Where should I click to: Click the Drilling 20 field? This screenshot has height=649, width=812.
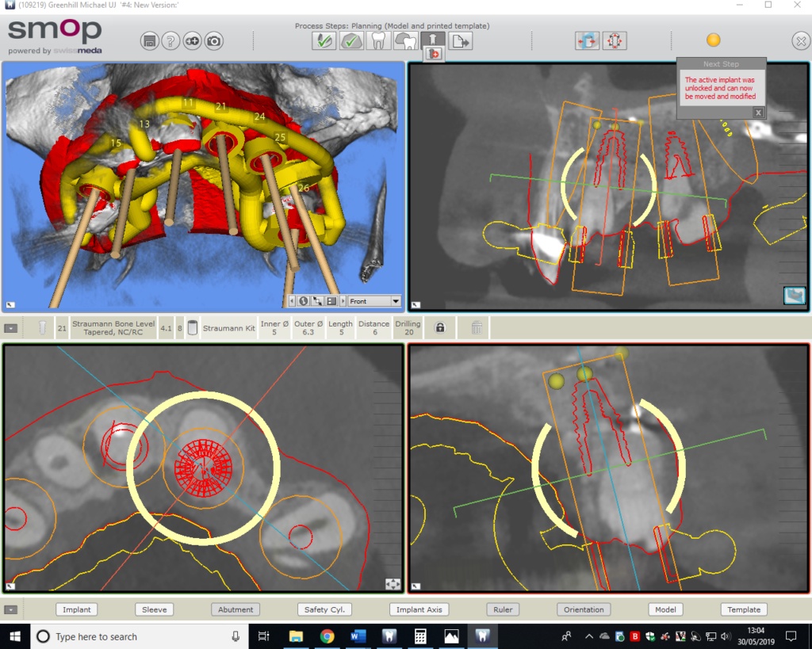408,327
